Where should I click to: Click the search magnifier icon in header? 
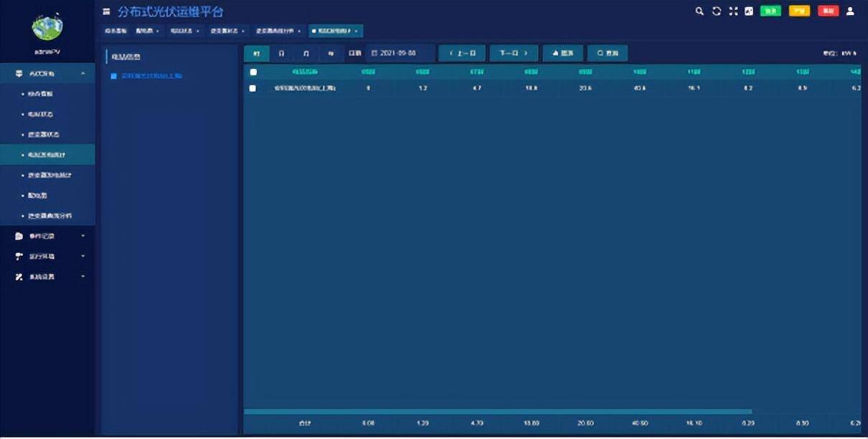699,11
